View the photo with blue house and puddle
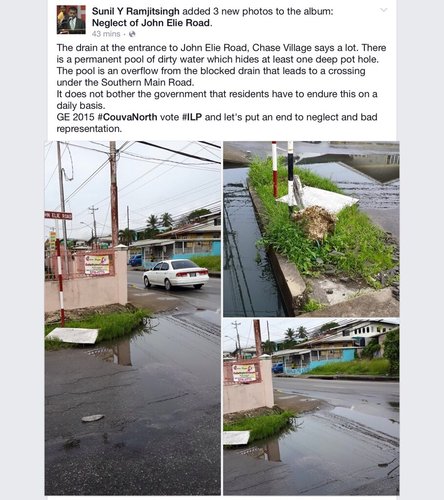Image resolution: width=444 pixels, height=500 pixels. [x=311, y=407]
